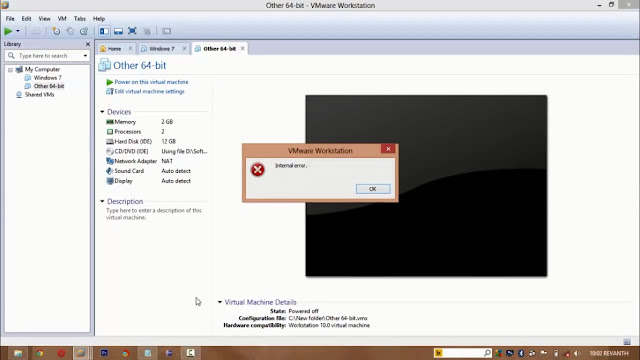
Task: Select Windows 7 in Library tree
Action: 47,78
